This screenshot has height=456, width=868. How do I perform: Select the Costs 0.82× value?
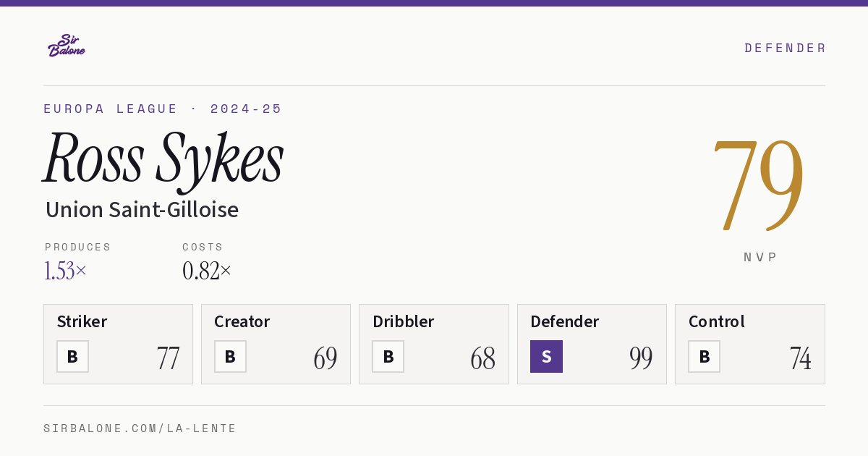[x=207, y=271]
